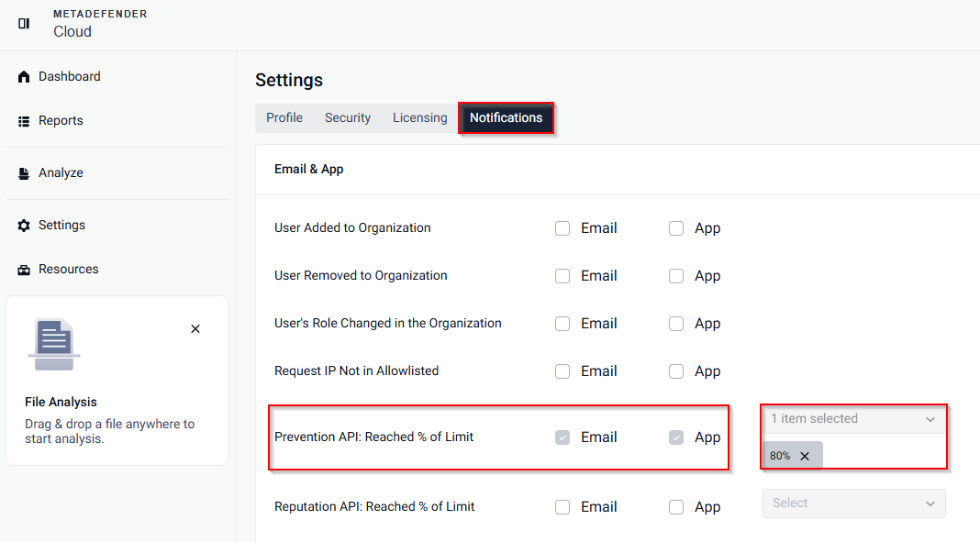
Task: Select the Notifications tab
Action: (x=506, y=117)
